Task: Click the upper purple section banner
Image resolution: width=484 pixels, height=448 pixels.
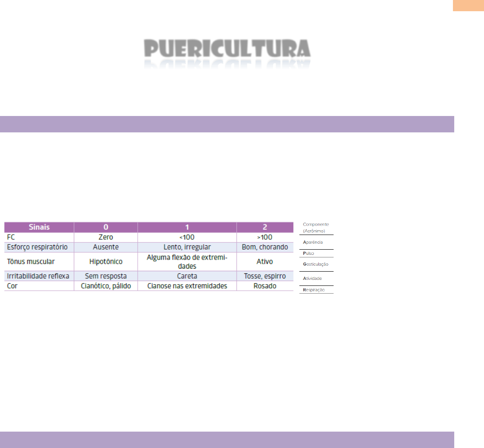Action: [x=227, y=124]
